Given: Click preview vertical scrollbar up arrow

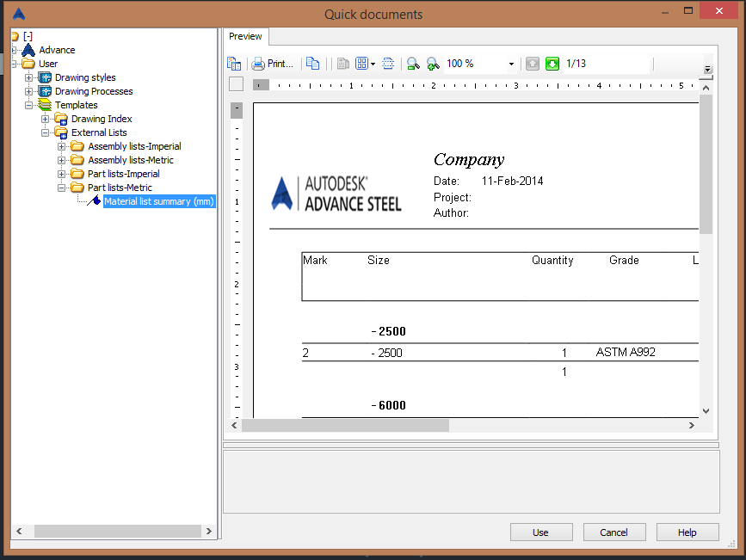Looking at the screenshot, I should tap(706, 88).
